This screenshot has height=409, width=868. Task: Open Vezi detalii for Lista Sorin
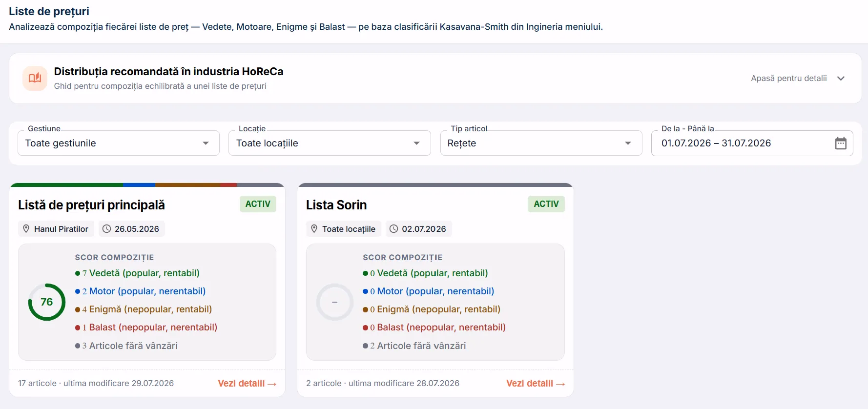536,383
